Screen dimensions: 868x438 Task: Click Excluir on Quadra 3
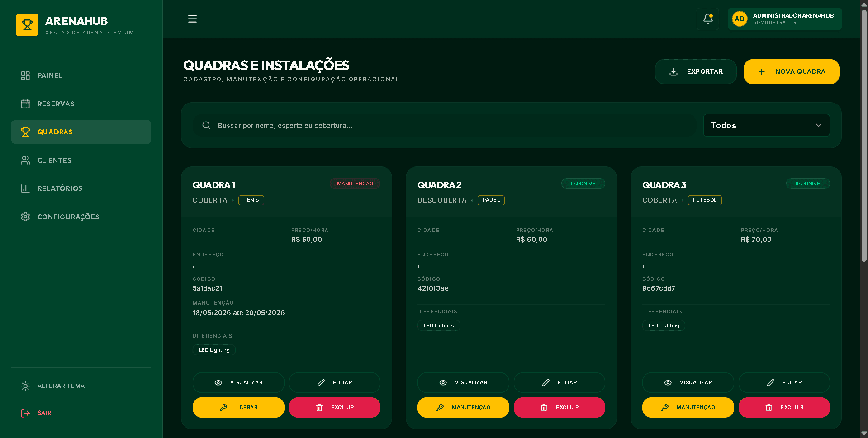pos(784,407)
